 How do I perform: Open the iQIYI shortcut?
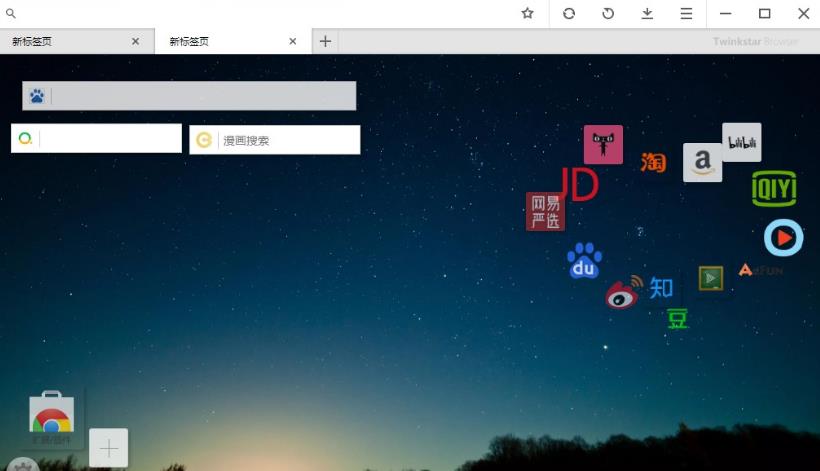pyautogui.click(x=774, y=189)
